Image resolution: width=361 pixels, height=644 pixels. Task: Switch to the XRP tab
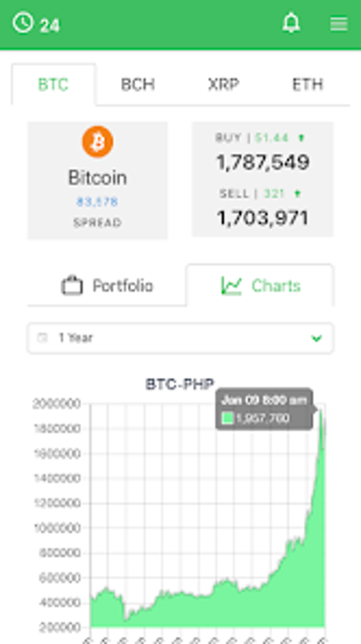click(x=223, y=85)
